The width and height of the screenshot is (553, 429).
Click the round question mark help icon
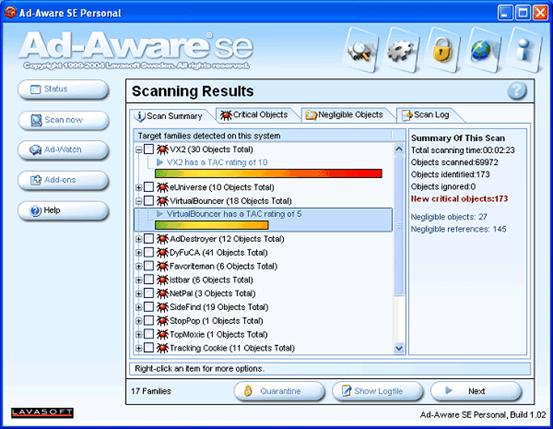(517, 91)
